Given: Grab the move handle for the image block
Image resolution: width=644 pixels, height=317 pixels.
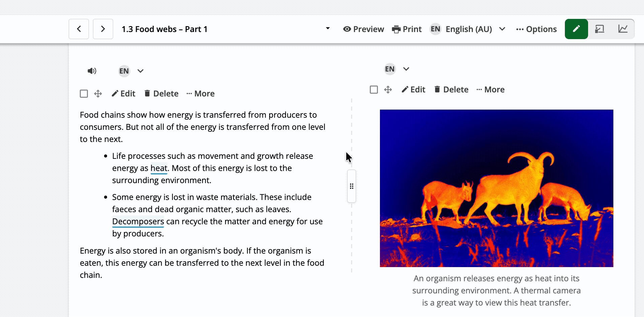Looking at the screenshot, I should (x=388, y=90).
